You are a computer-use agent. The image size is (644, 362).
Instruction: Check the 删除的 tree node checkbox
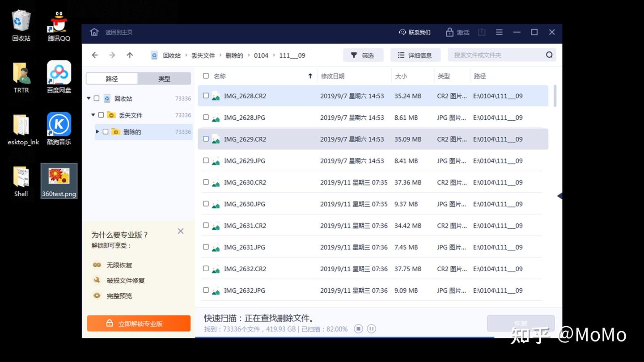tap(106, 131)
